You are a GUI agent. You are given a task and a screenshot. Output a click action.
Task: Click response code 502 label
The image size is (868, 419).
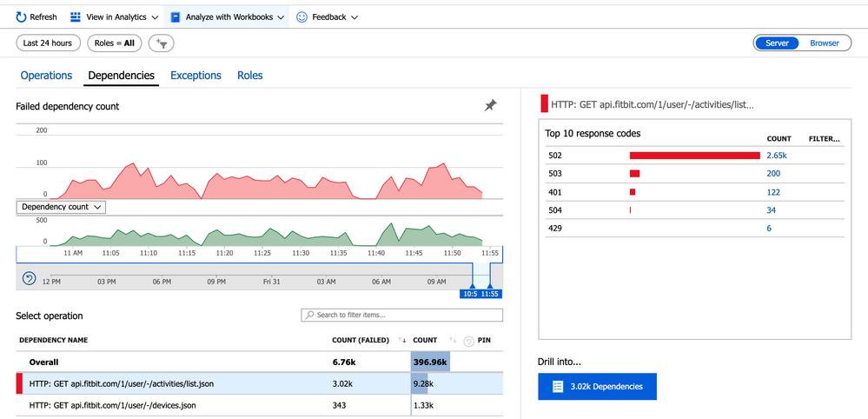pos(554,156)
